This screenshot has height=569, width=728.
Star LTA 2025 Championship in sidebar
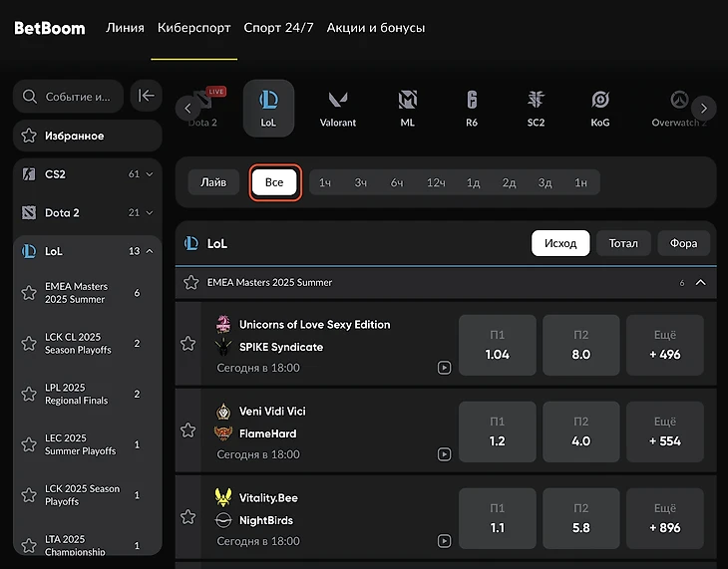coord(29,545)
